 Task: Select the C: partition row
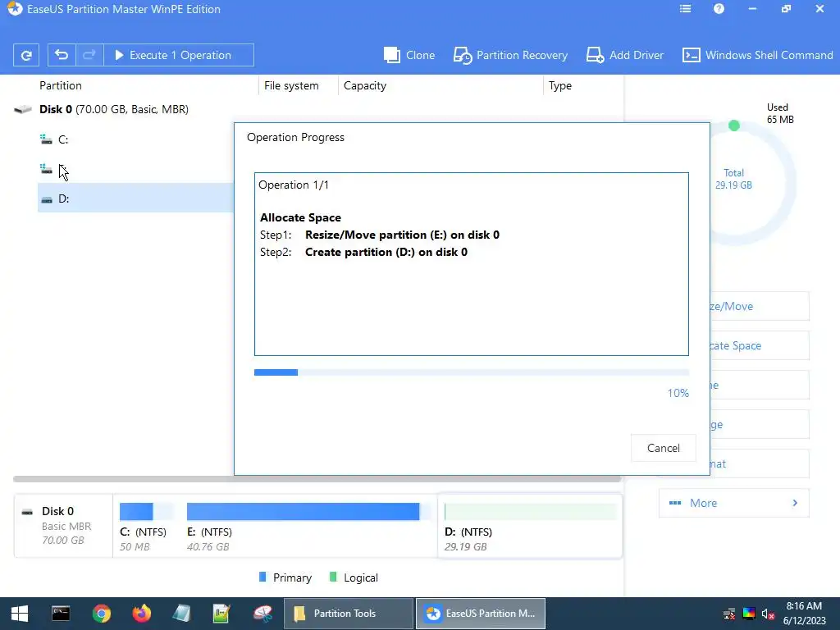coord(136,139)
